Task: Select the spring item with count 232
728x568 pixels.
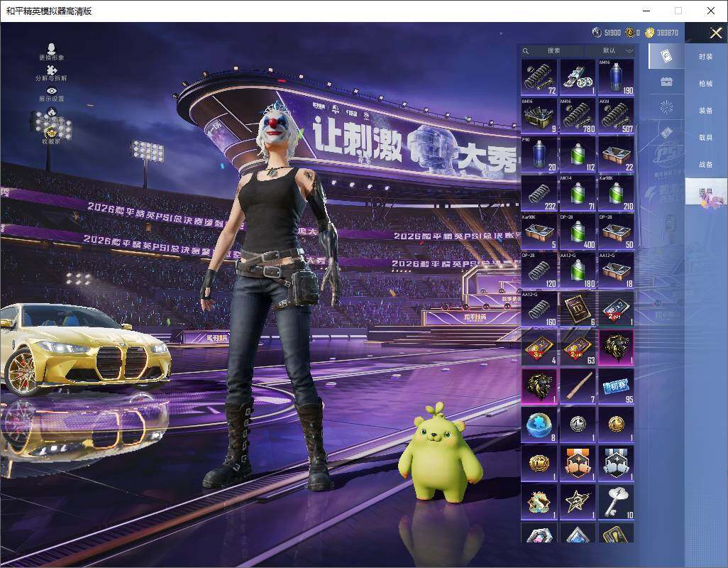Action: 539,192
